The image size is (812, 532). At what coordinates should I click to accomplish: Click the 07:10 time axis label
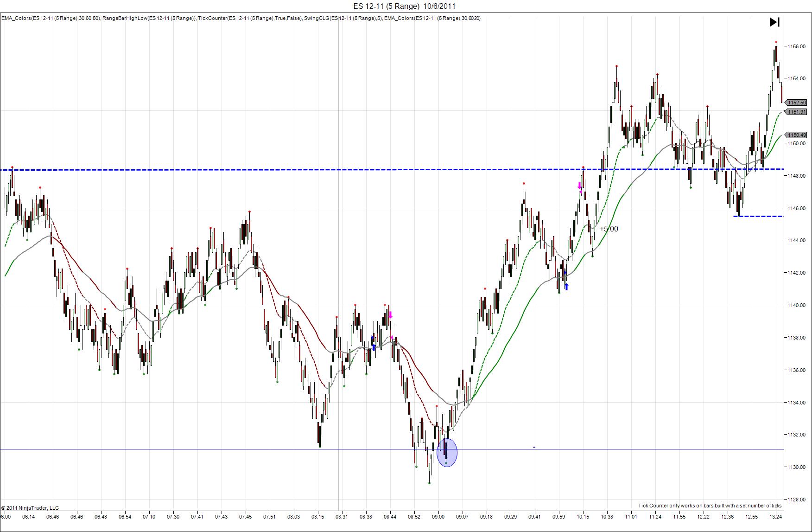coord(149,517)
